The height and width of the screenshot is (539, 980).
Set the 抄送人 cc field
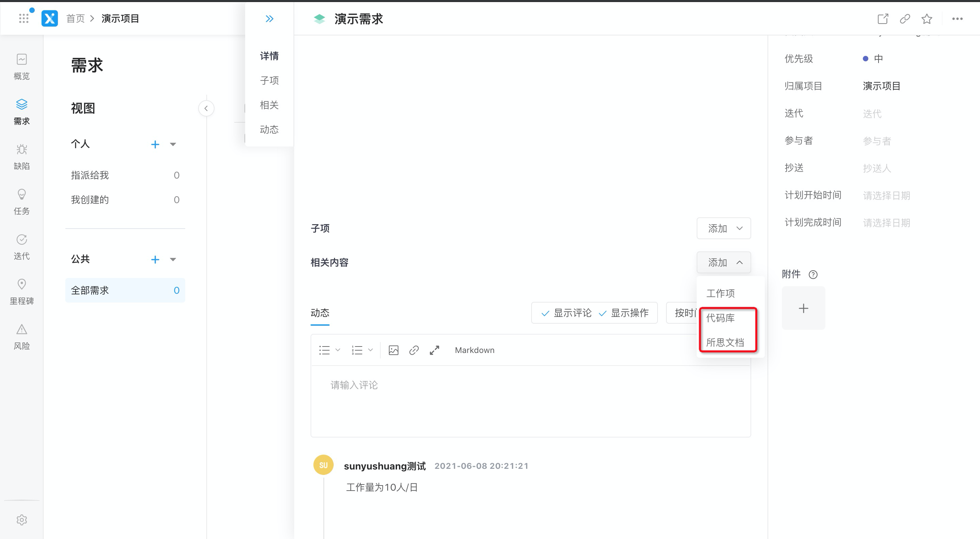[x=876, y=168]
